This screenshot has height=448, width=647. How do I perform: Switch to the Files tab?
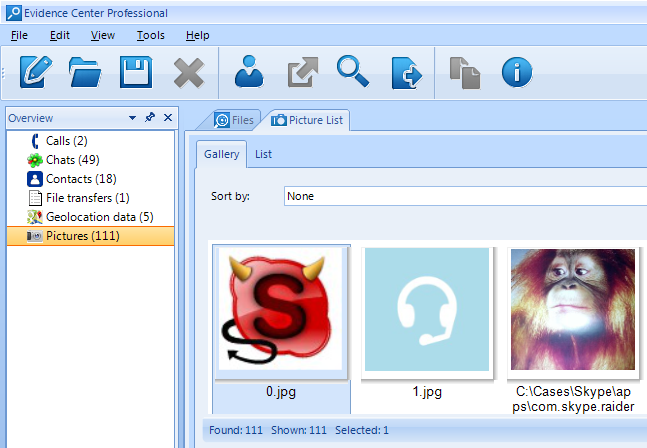pyautogui.click(x=234, y=120)
